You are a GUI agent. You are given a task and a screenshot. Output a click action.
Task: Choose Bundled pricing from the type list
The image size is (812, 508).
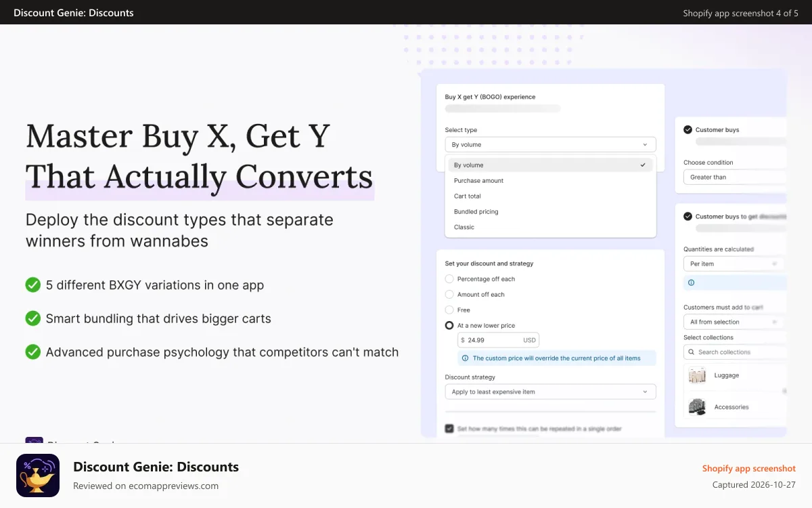pyautogui.click(x=550, y=212)
